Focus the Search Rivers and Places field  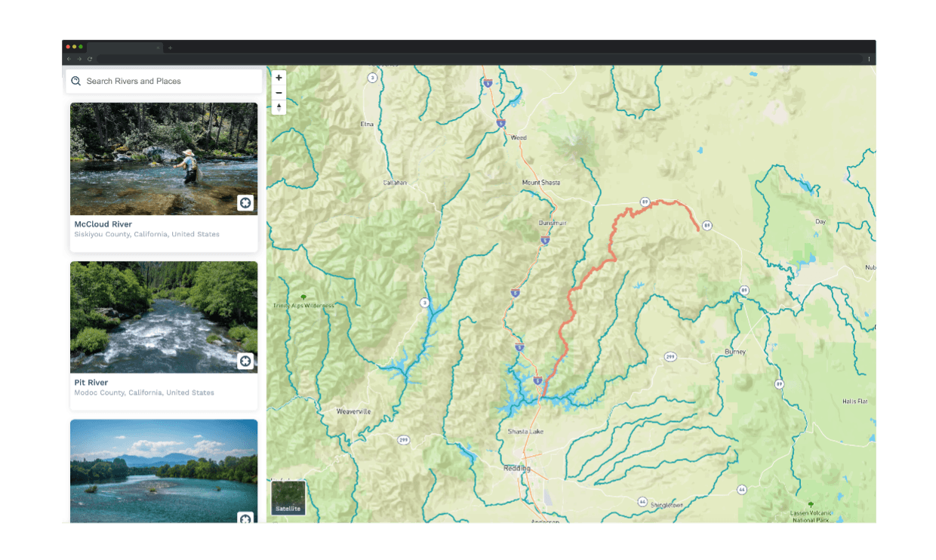[x=164, y=81]
